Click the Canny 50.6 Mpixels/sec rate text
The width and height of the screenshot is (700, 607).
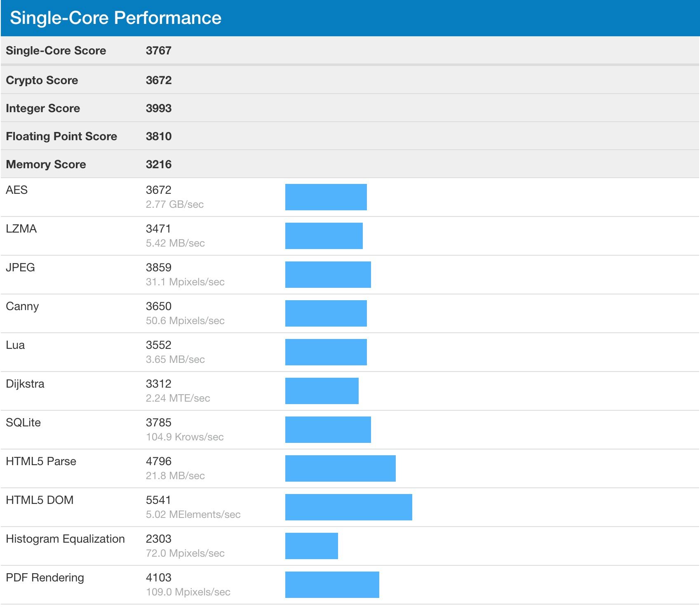click(x=185, y=320)
